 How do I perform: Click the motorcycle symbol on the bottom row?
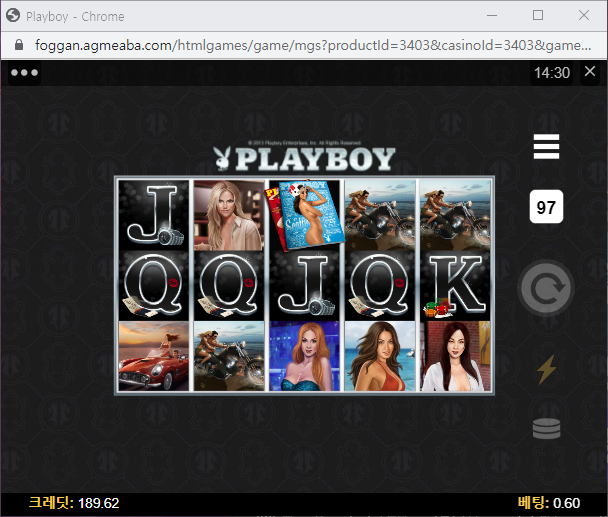(x=229, y=356)
